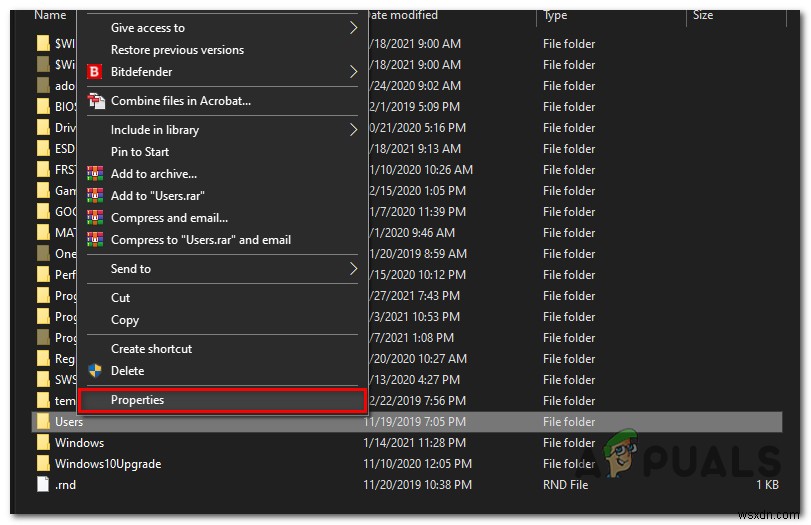811x525 pixels.
Task: Expand the Bitdefender submenu arrow
Action: [x=353, y=71]
